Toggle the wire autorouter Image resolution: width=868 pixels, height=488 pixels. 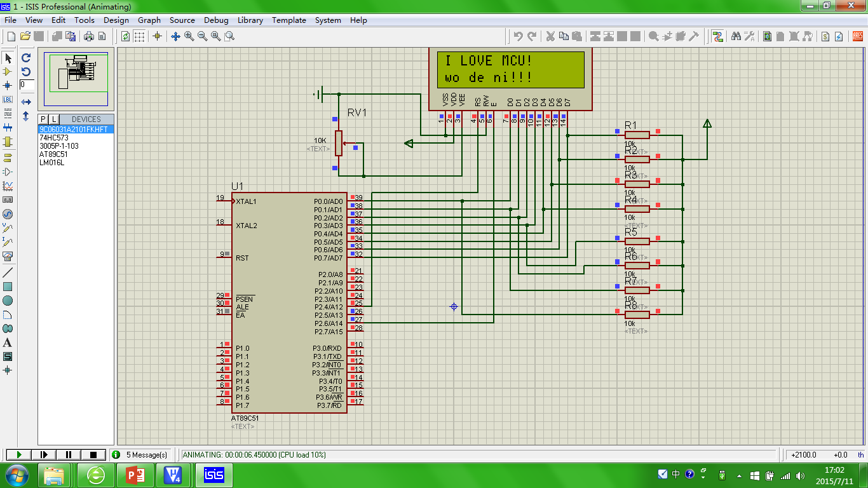[x=717, y=36]
